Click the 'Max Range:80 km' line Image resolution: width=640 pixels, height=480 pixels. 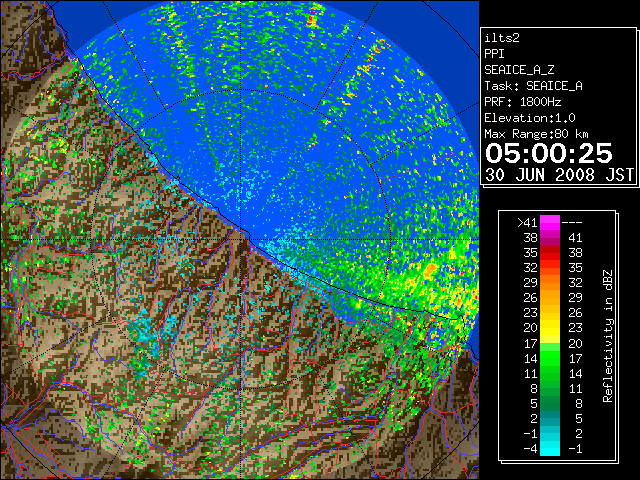[x=536, y=134]
